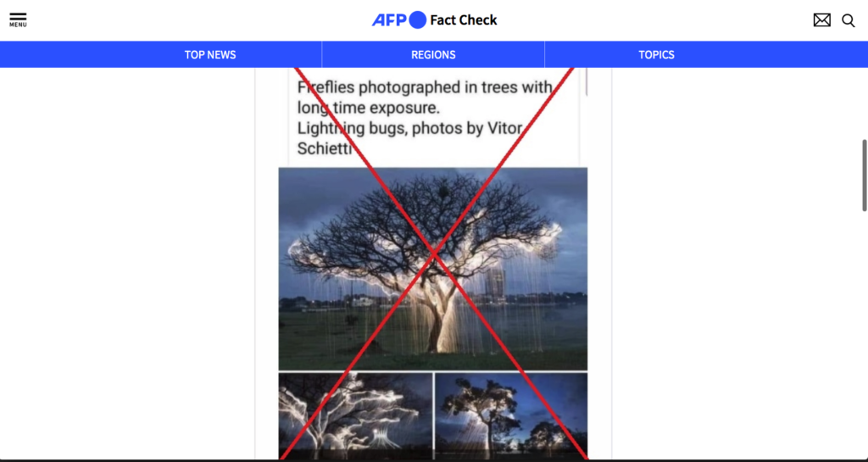The height and width of the screenshot is (462, 868).
Task: Open the newsletter envelope icon
Action: pyautogui.click(x=821, y=20)
